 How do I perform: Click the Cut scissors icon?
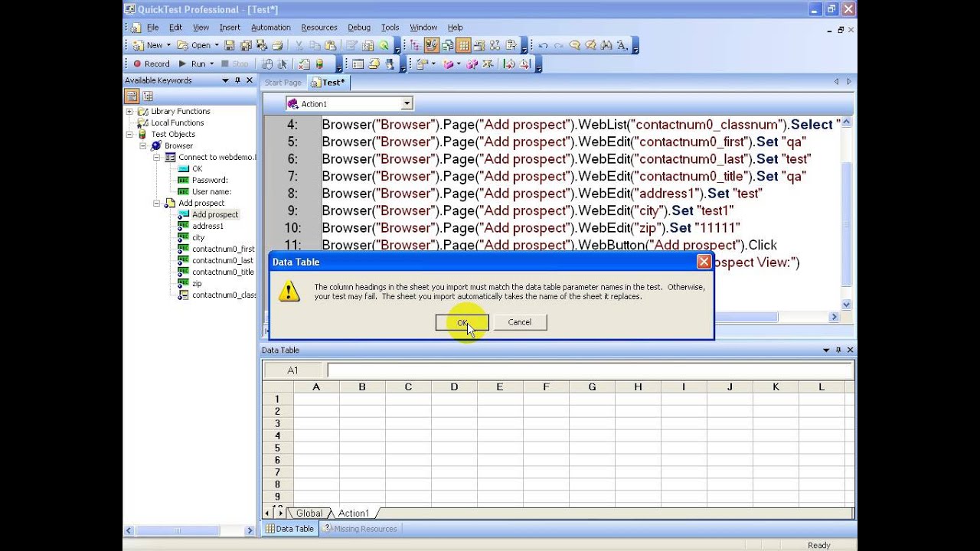(299, 45)
